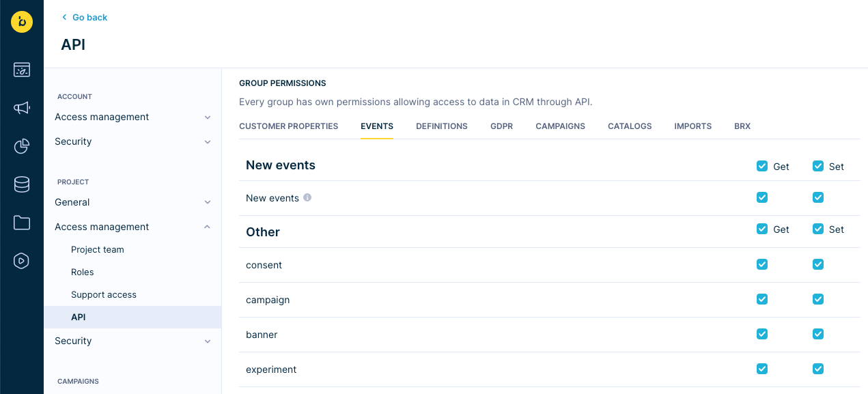Click Project General label

coord(72,202)
